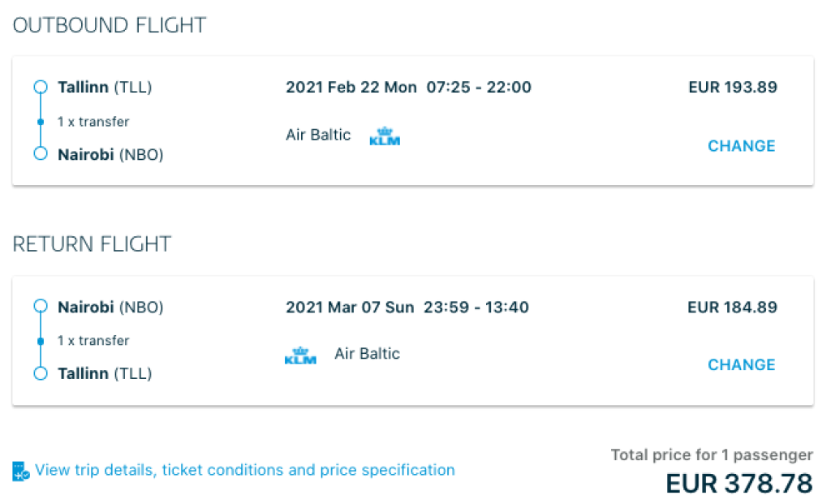Click the return flight transfer dot marker
Screen dimensions: 831x504
[41, 341]
